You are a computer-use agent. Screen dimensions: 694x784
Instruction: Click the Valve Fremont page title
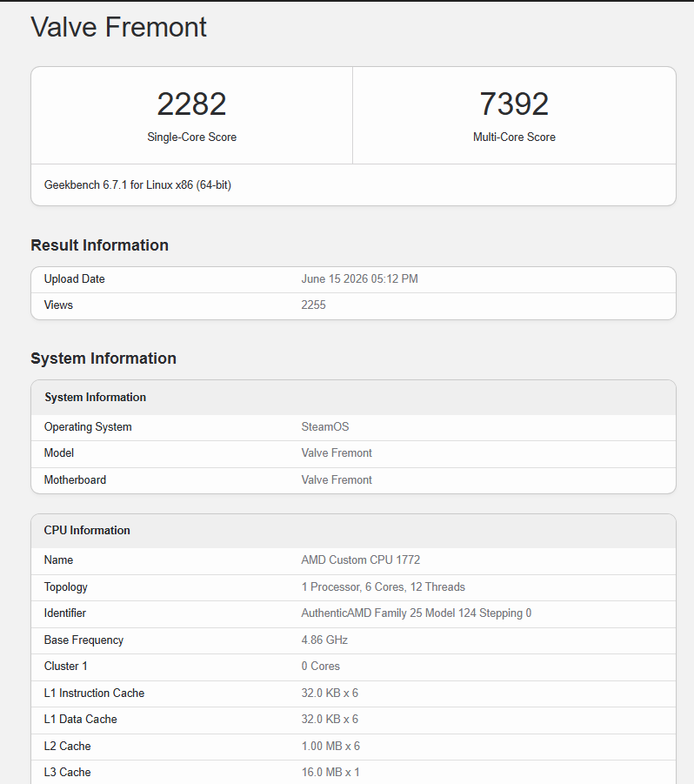118,27
